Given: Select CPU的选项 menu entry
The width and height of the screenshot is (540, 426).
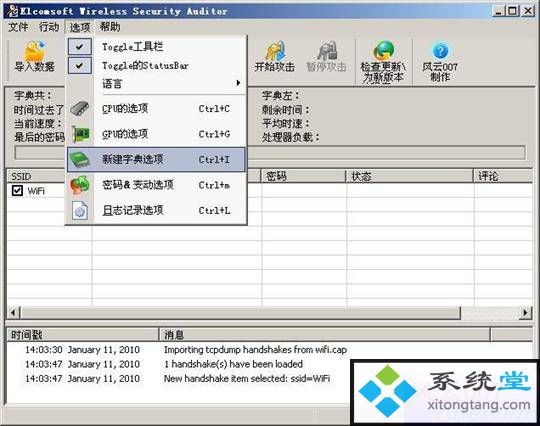Looking at the screenshot, I should (x=156, y=108).
